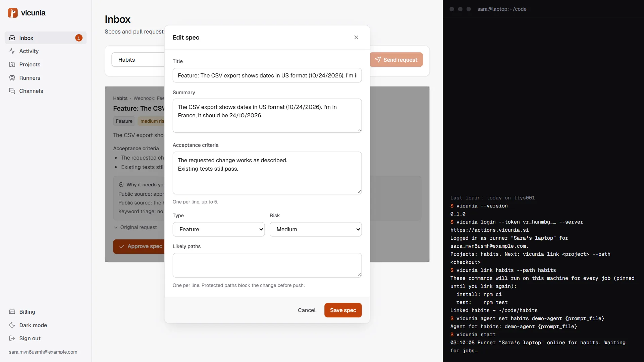This screenshot has height=362, width=644.
Task: Click the Billing card icon
Action: click(12, 312)
